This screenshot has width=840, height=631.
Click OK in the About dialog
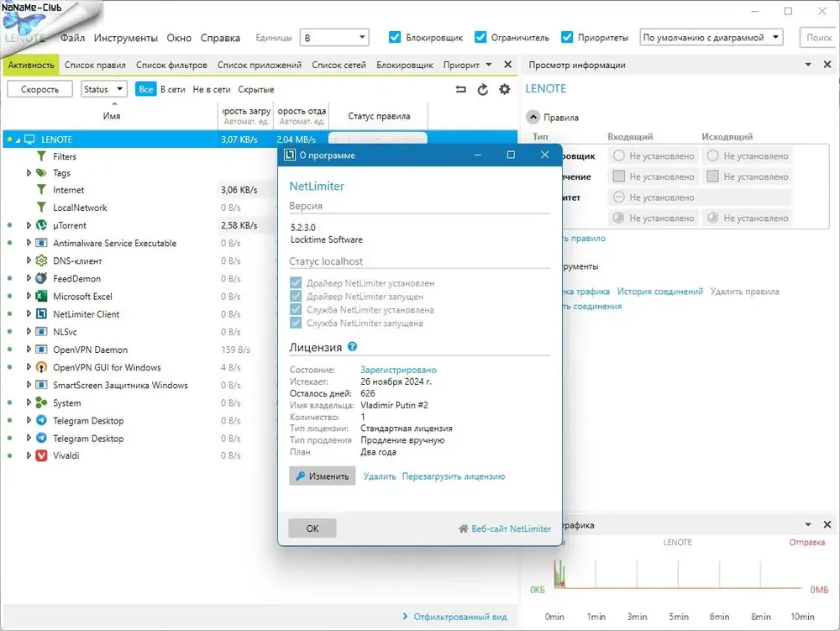[312, 528]
